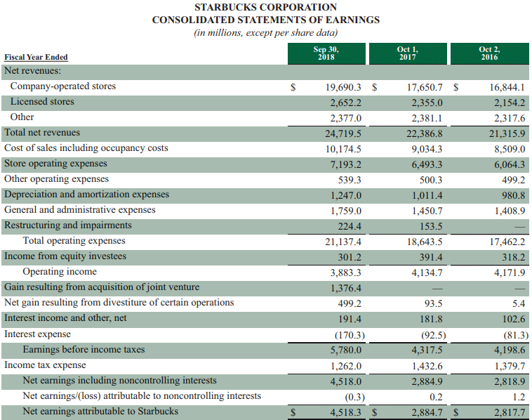Click the value 1,432.6
The image size is (532, 420).
point(427,367)
